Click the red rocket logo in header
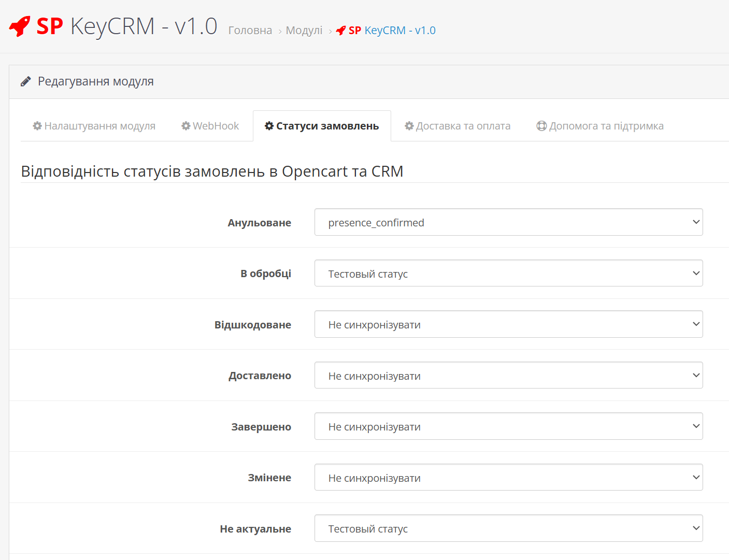Viewport: 729px width, 560px height. tap(20, 26)
